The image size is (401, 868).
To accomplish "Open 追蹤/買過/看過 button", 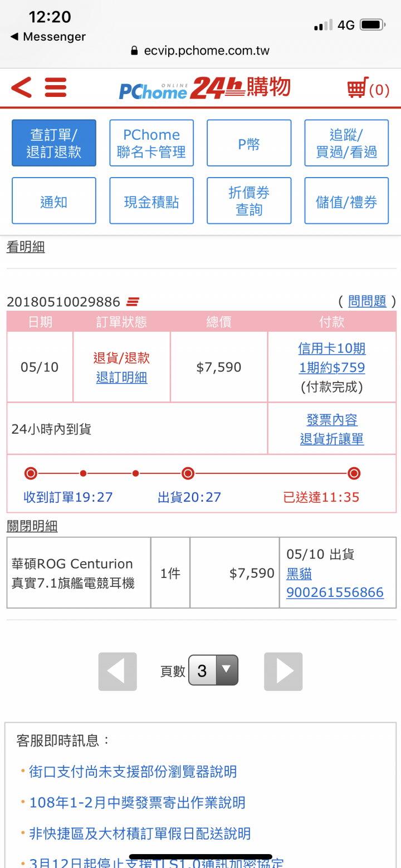I will point(346,143).
